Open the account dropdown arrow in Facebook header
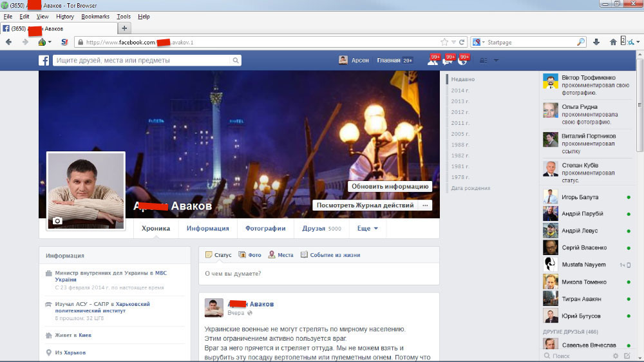The width and height of the screenshot is (644, 362). point(497,61)
